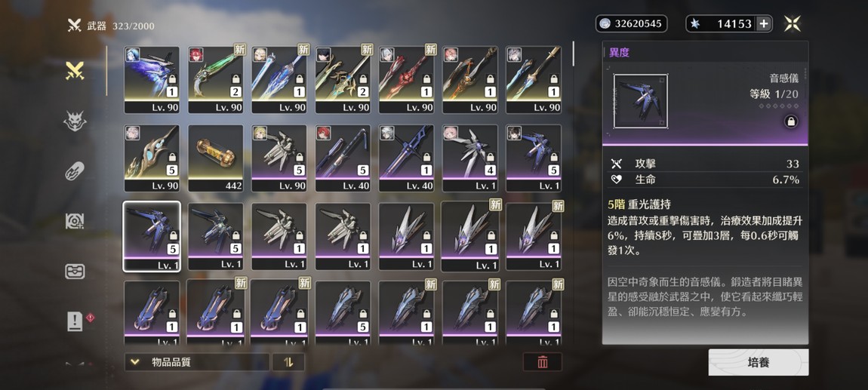Select the golden tube item labeled 442

click(x=215, y=158)
